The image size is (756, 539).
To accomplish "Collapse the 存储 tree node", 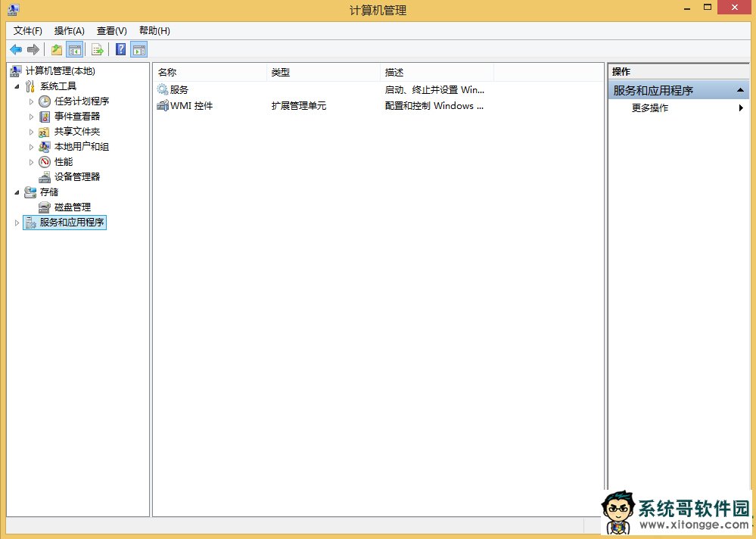I will pyautogui.click(x=17, y=192).
